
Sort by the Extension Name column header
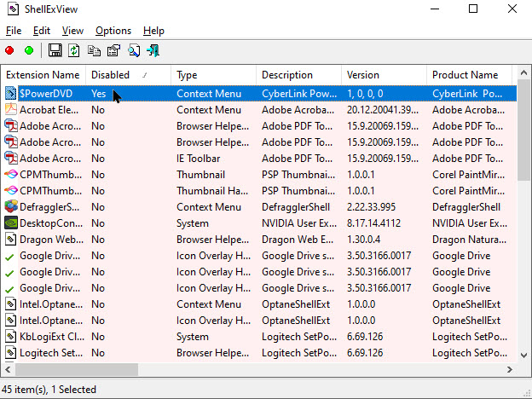(x=43, y=75)
